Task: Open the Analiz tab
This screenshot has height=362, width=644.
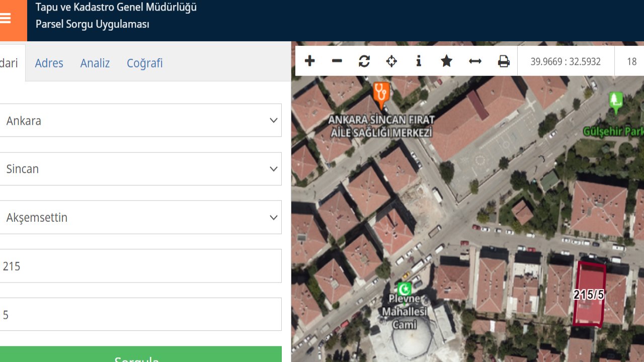Action: coord(95,63)
